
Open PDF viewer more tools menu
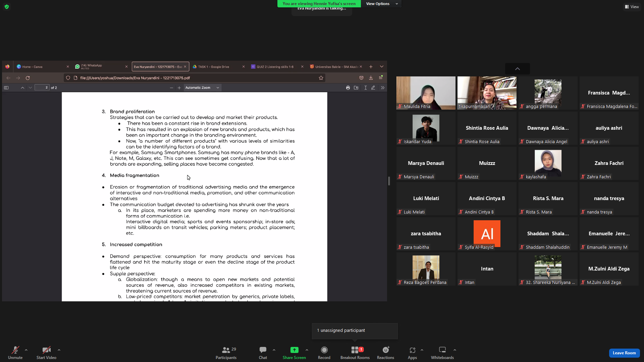383,88
